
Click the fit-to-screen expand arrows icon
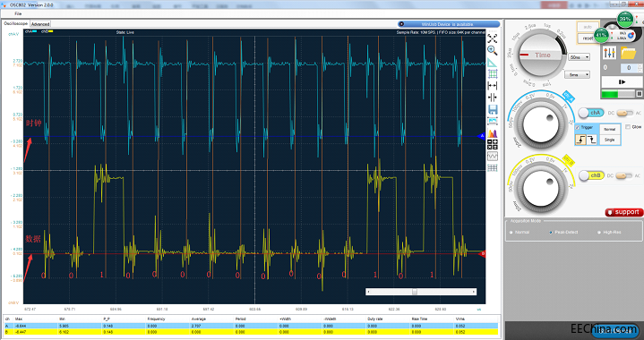click(492, 38)
